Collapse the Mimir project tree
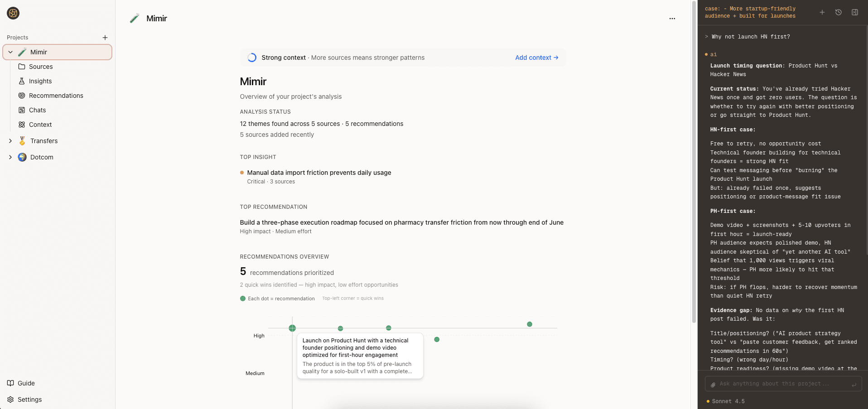The image size is (868, 409). (x=10, y=52)
